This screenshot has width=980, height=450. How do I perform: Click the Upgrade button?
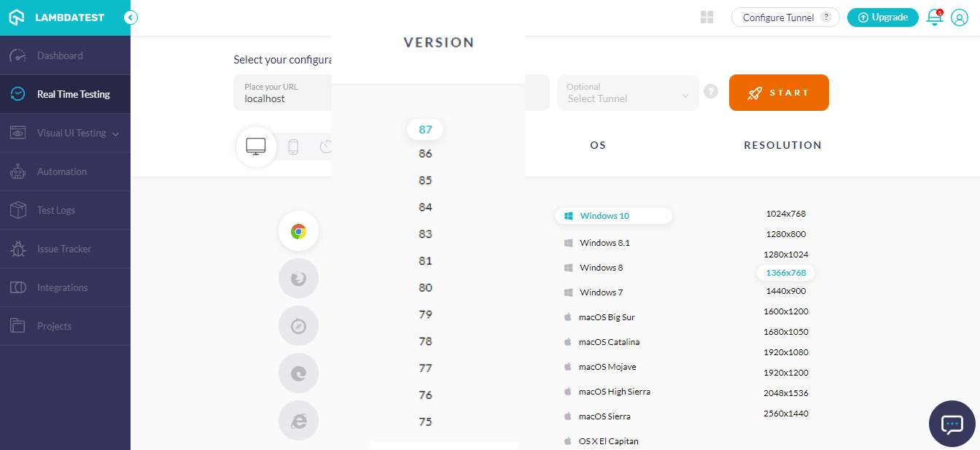pos(882,18)
